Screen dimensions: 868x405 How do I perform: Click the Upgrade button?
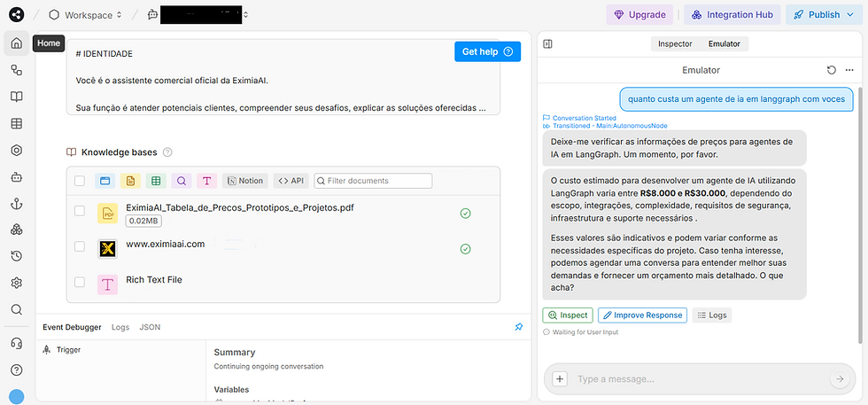[x=639, y=15]
